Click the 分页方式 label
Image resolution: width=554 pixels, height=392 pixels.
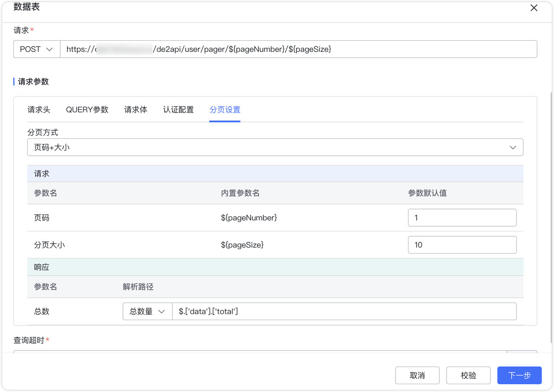click(x=42, y=132)
